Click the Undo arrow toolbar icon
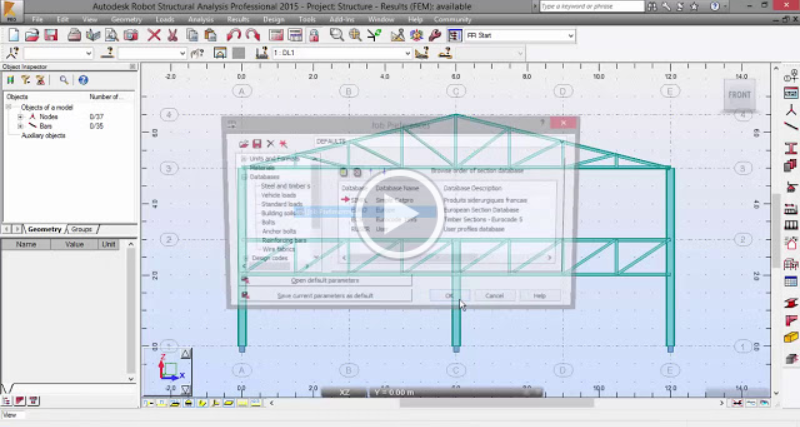Screen dimensions: 800x427 [233, 35]
